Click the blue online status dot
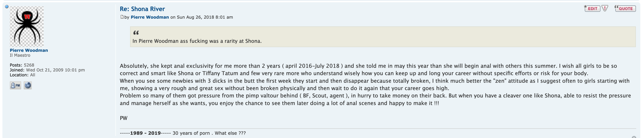 click(x=7, y=7)
